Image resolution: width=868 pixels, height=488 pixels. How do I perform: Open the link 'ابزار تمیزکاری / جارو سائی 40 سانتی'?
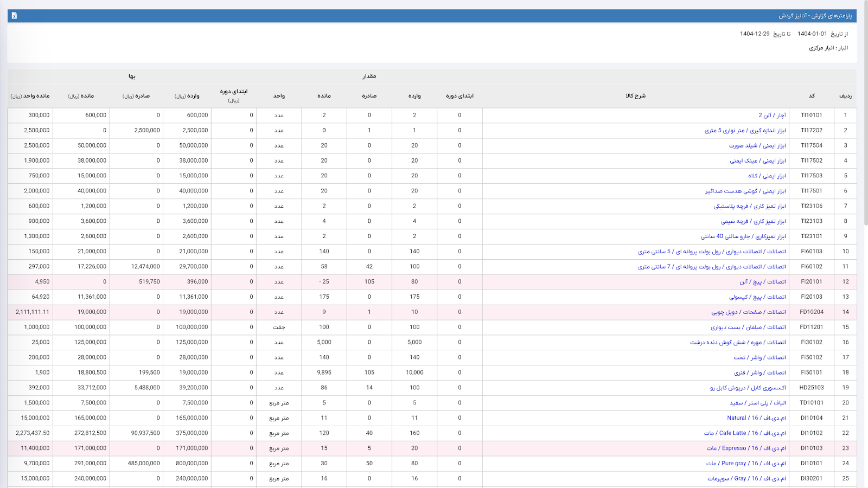click(743, 236)
